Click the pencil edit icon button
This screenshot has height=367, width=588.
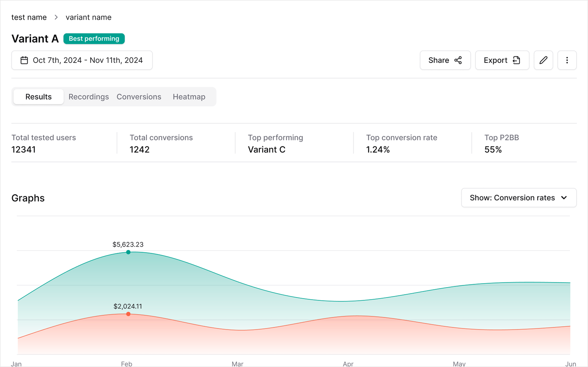coord(543,60)
